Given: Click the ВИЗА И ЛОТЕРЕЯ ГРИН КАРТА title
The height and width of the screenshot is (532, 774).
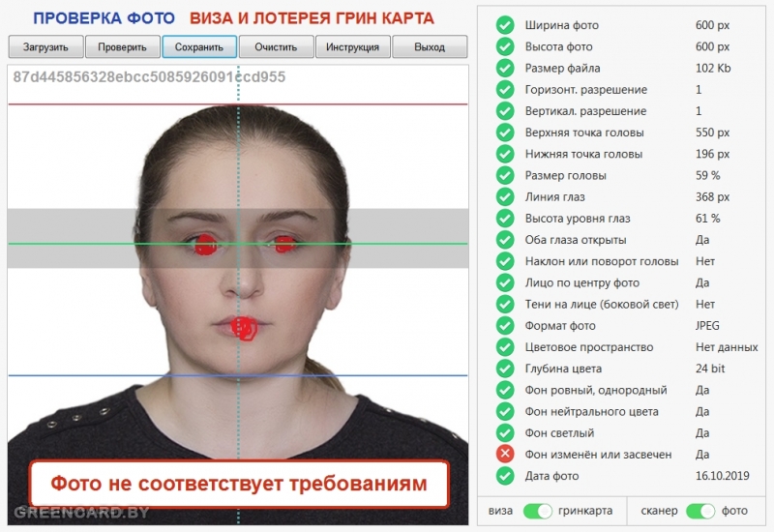Looking at the screenshot, I should point(312,18).
